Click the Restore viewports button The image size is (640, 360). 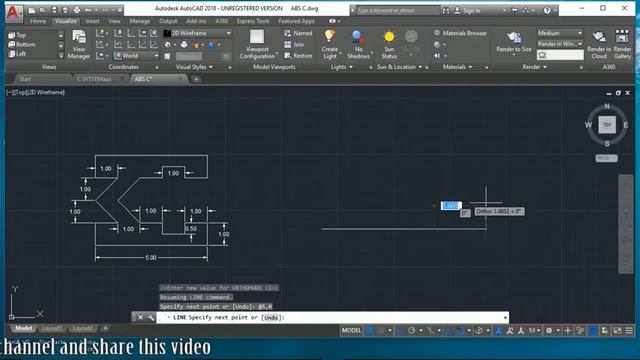tap(298, 56)
